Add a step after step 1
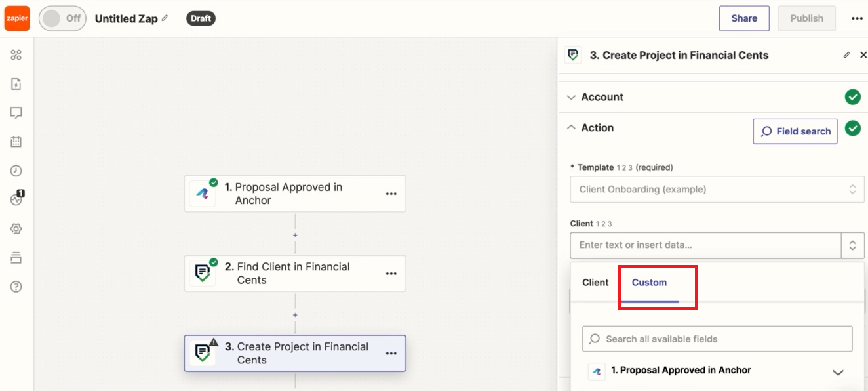868x391 pixels. click(x=295, y=235)
